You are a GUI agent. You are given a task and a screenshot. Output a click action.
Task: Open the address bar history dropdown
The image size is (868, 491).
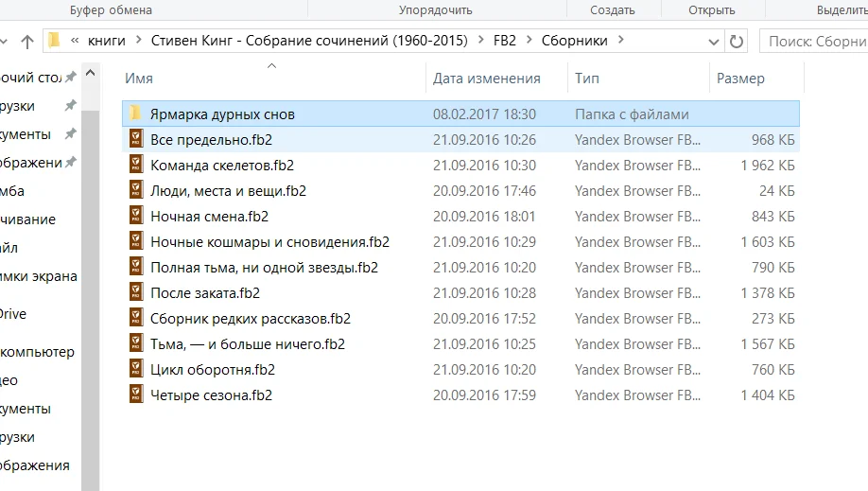[x=714, y=42]
